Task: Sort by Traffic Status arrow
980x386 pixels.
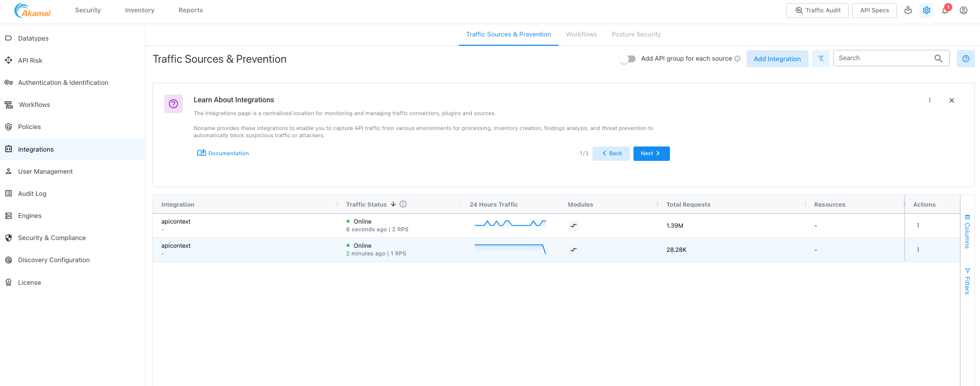Action: pyautogui.click(x=393, y=204)
